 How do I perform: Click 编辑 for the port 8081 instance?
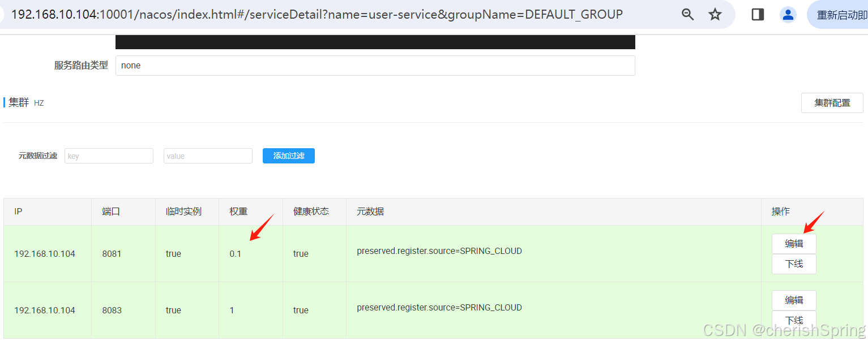[794, 244]
